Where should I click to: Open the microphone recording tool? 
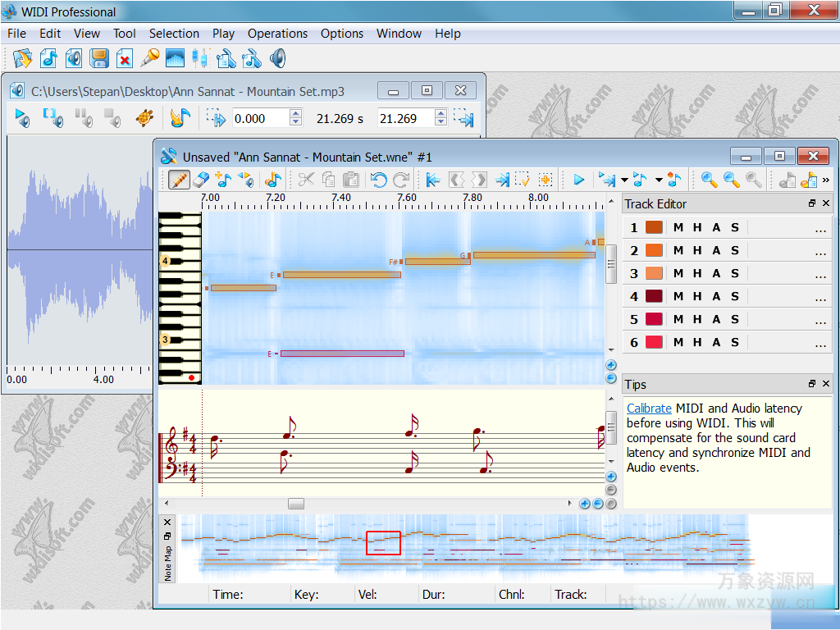click(152, 58)
